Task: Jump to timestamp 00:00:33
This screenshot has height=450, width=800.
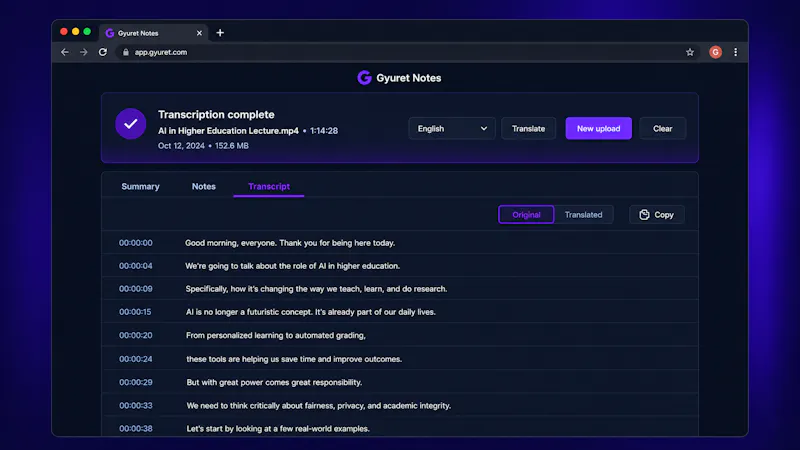Action: [x=136, y=406]
